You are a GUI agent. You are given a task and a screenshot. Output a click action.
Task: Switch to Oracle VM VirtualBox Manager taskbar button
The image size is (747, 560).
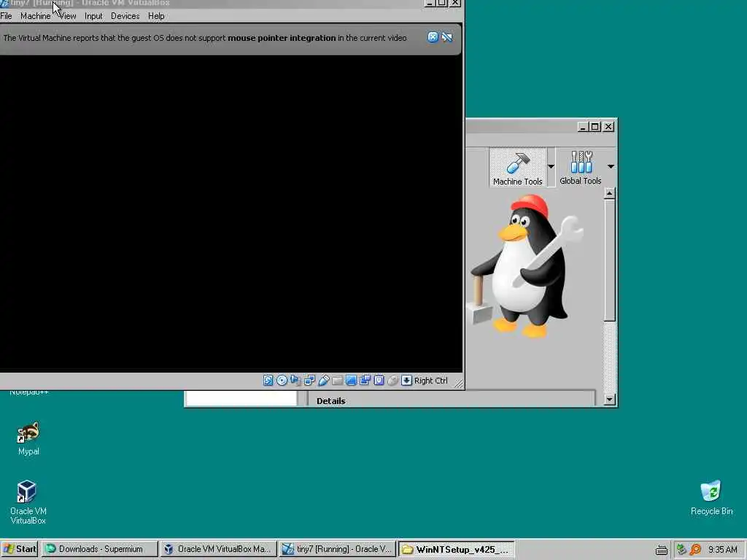coord(218,549)
